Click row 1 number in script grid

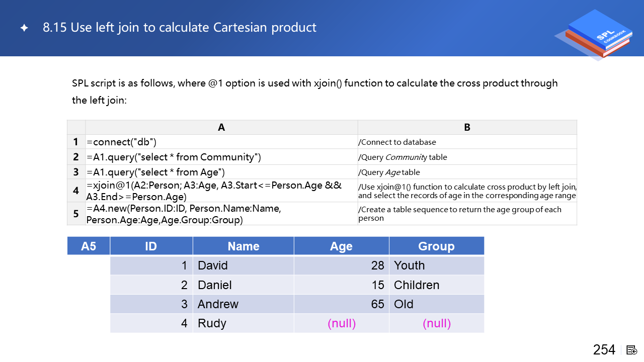[x=76, y=142]
